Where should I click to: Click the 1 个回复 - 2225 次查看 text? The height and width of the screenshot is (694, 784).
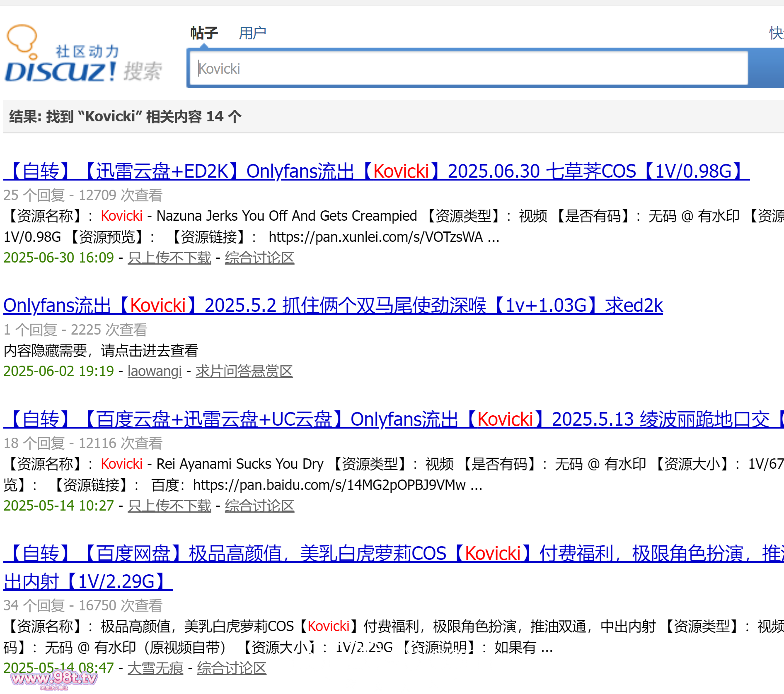75,330
